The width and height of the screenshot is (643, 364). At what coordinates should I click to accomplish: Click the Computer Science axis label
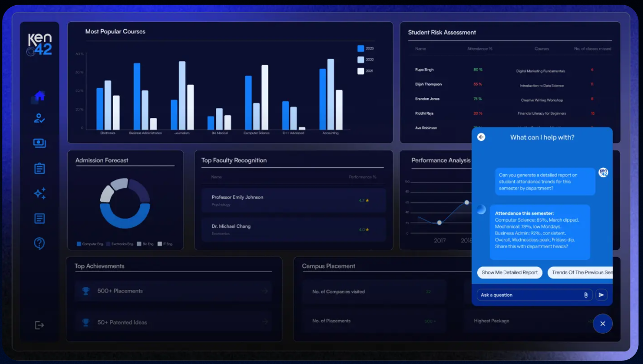pos(256,133)
